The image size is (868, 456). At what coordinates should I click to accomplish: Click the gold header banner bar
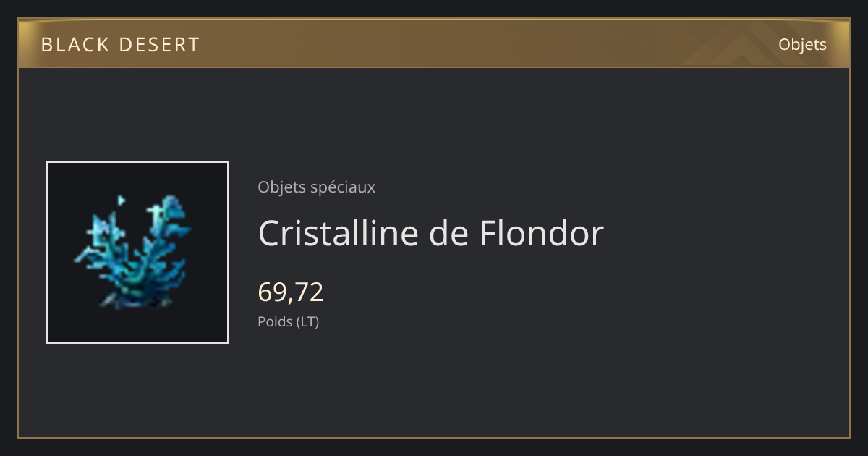[434, 43]
